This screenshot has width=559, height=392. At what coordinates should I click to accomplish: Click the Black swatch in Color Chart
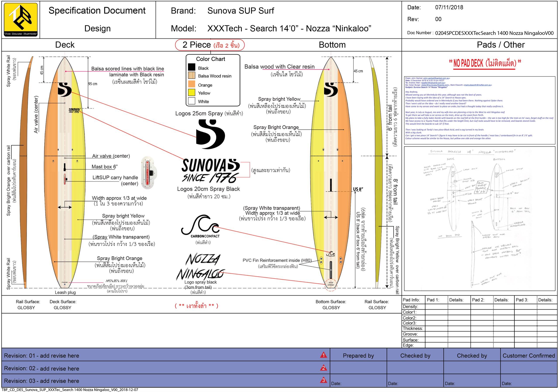coord(192,67)
